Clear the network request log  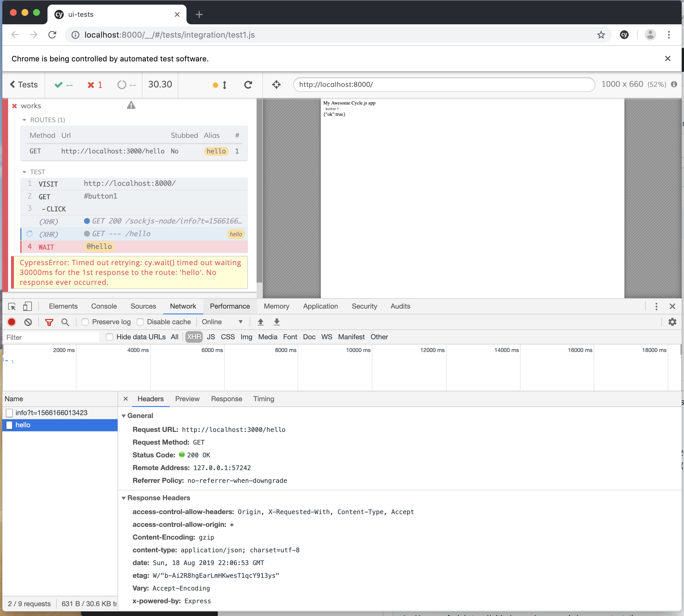coord(28,322)
